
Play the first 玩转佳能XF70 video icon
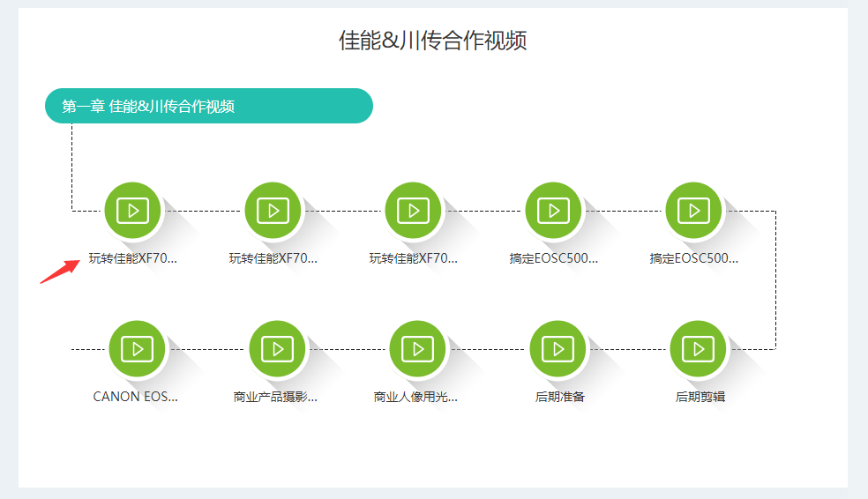pyautogui.click(x=133, y=211)
